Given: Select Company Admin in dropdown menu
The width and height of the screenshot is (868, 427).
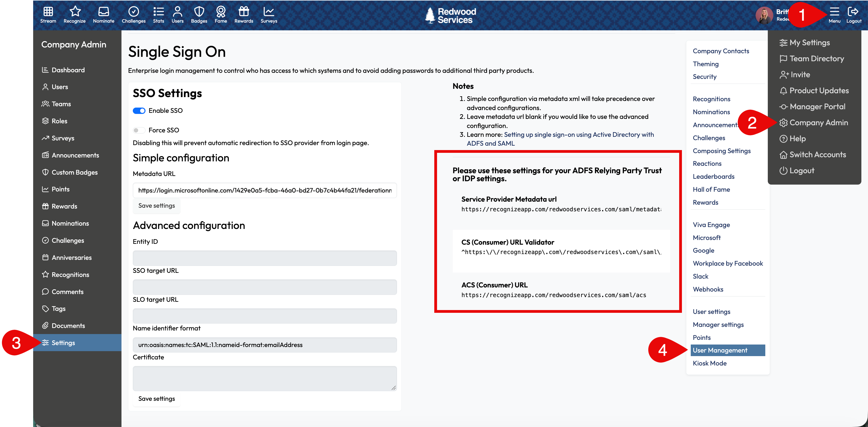Looking at the screenshot, I should point(814,122).
